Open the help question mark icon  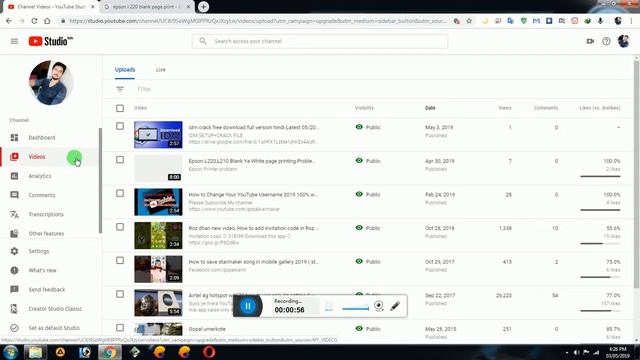(606, 41)
